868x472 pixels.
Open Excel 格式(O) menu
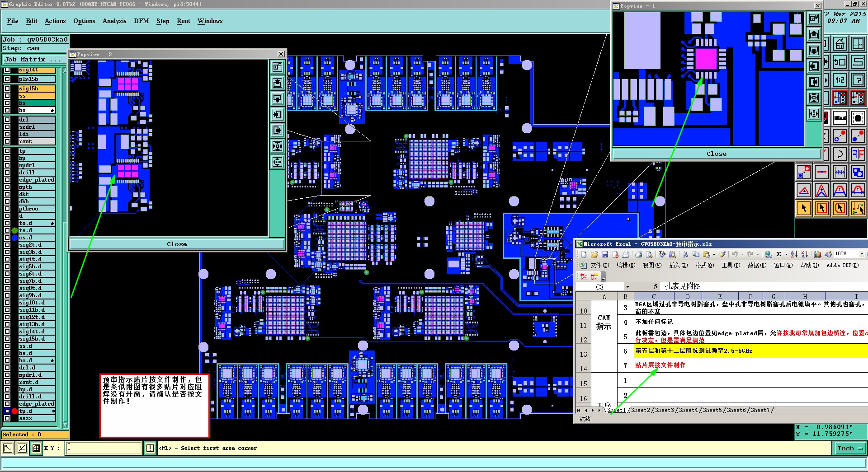(x=704, y=265)
